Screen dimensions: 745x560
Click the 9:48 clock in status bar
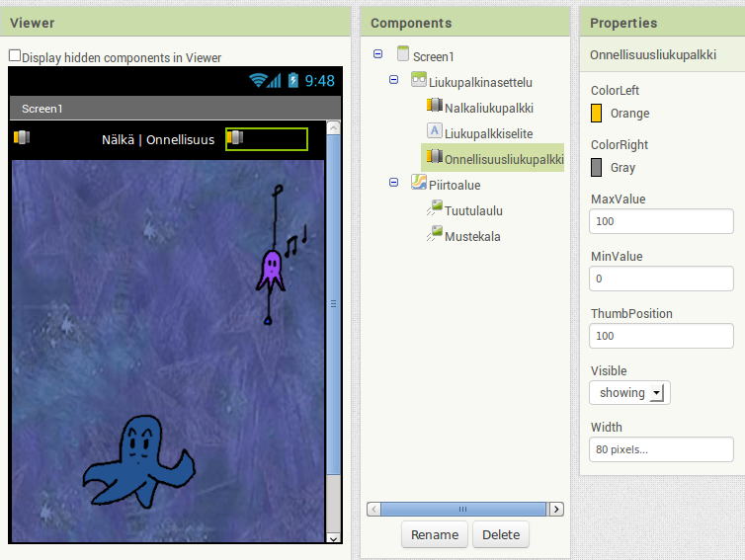320,81
